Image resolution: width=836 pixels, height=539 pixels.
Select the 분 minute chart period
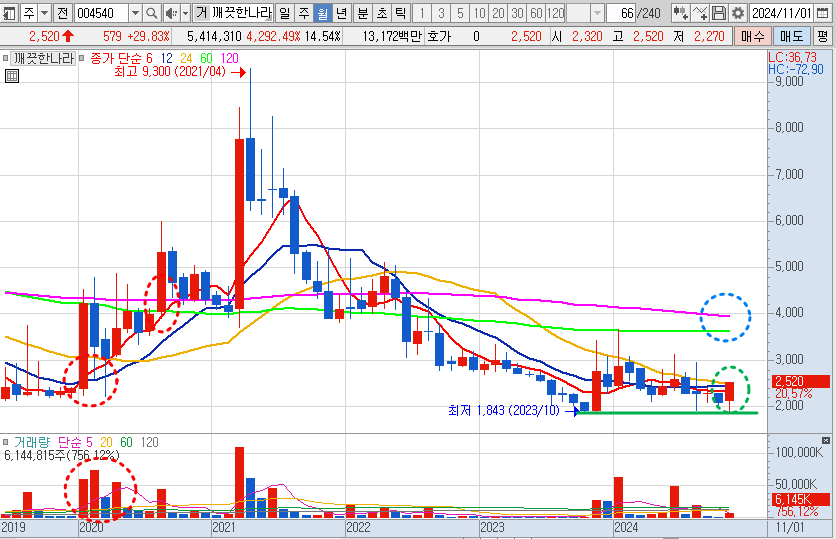click(x=363, y=13)
